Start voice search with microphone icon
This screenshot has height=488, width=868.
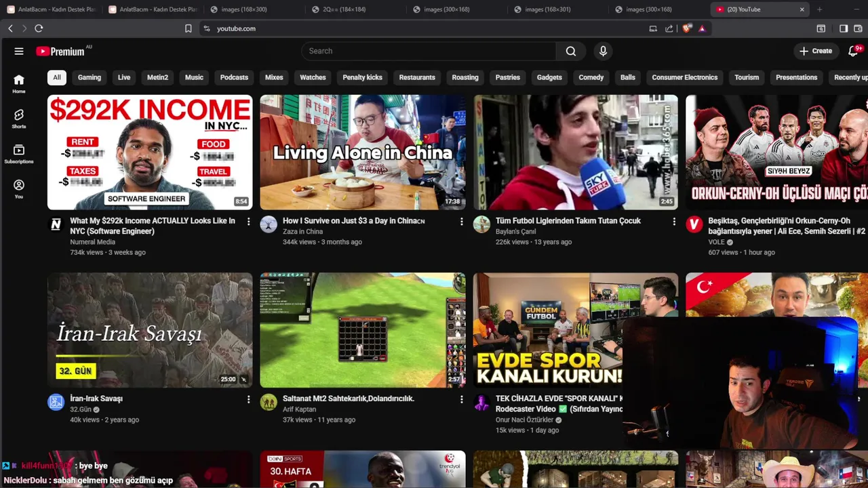(603, 51)
